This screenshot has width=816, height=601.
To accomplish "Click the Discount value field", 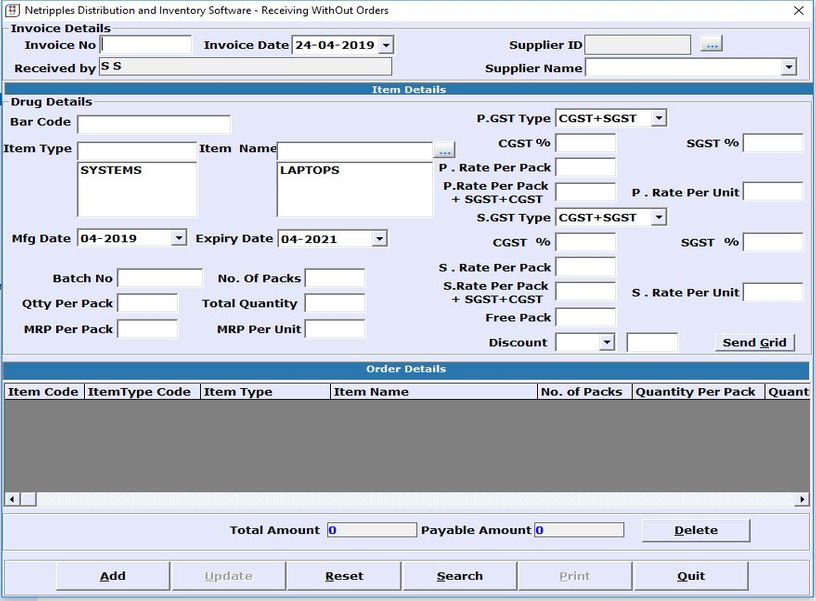I will [652, 342].
